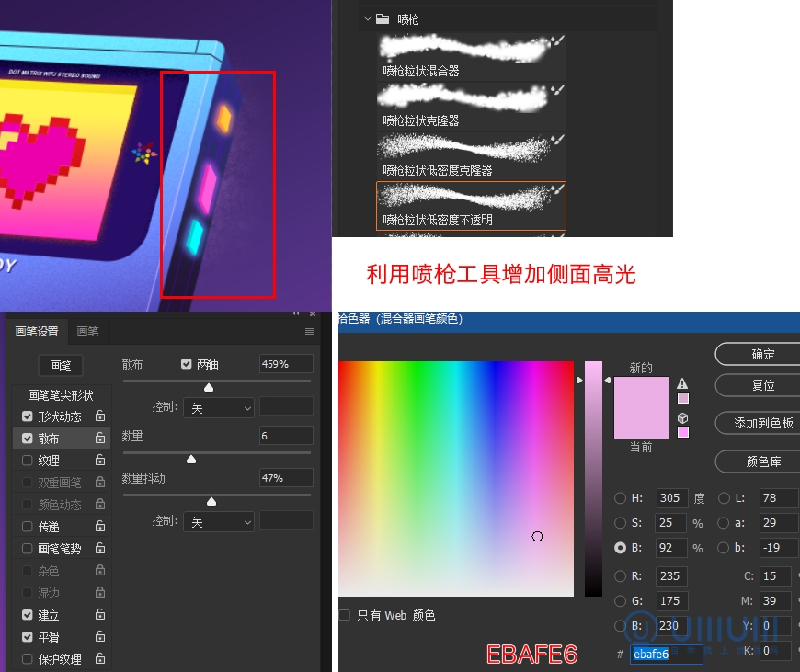
Task: Click the vertical hue/brightness slider strip
Action: (x=593, y=479)
